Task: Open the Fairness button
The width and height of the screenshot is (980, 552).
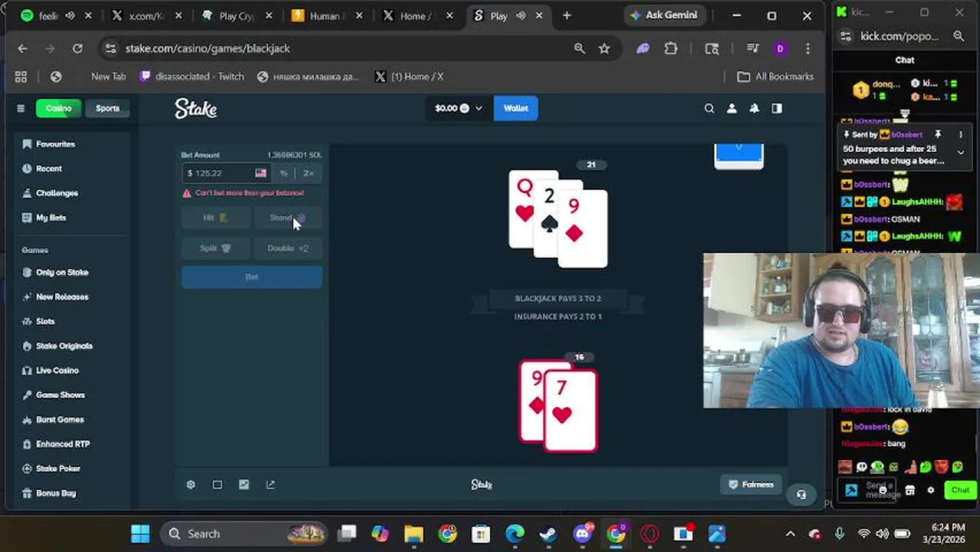Action: (x=751, y=485)
